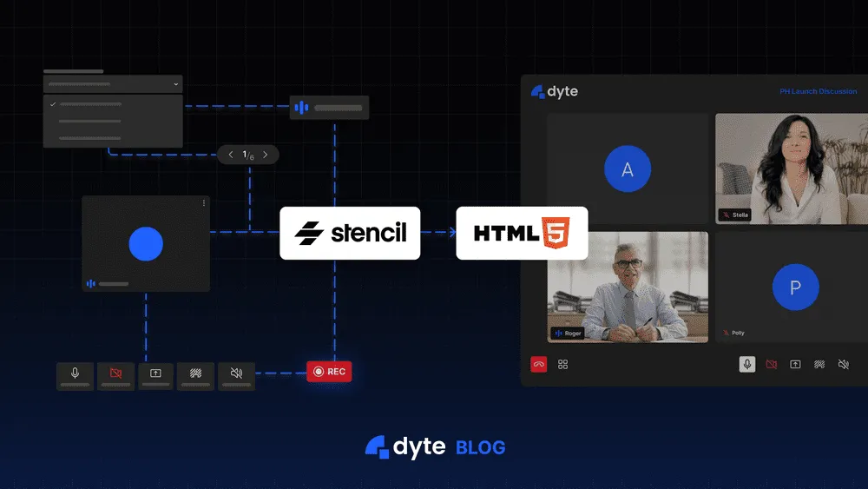Expand the dropdown chevron at top left
This screenshot has width=868, height=489.
(x=176, y=84)
